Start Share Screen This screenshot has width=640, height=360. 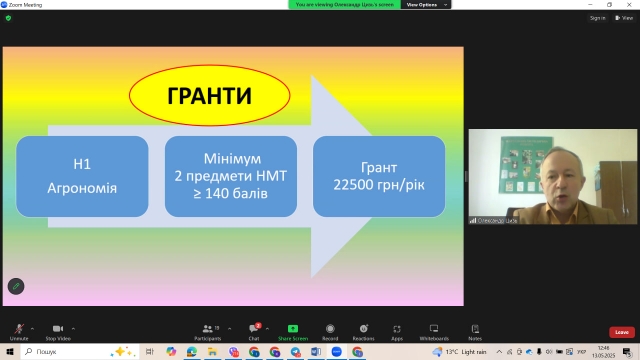pos(293,332)
